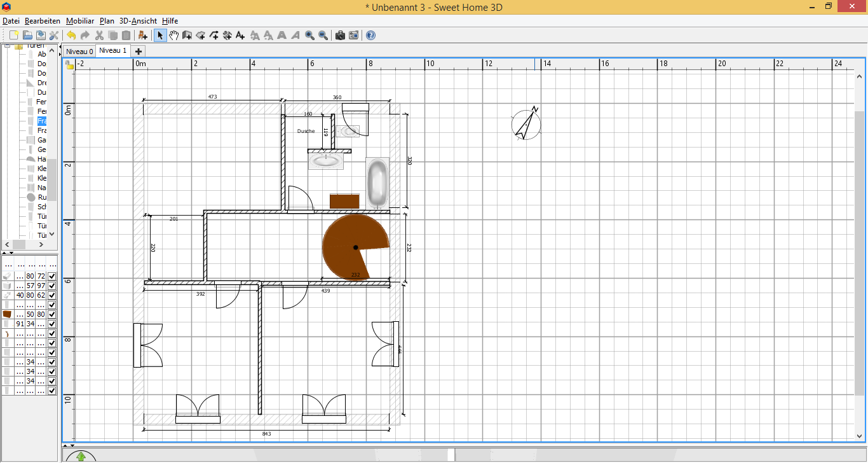Click the undo arrow in toolbar
Viewport: 868px width, 463px height.
pyautogui.click(x=71, y=36)
